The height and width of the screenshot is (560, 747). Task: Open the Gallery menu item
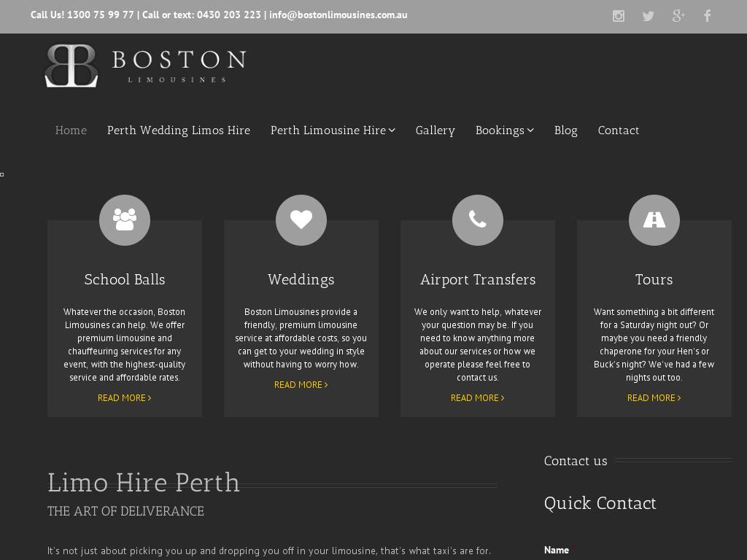tap(436, 131)
